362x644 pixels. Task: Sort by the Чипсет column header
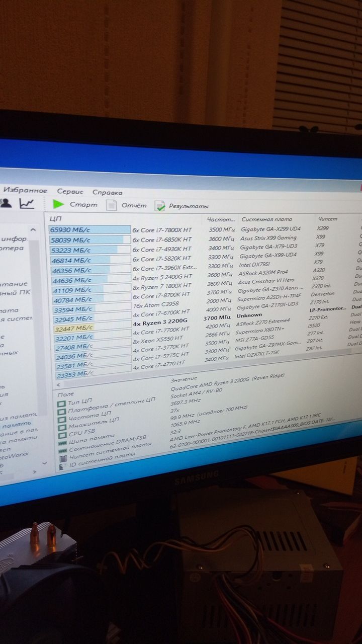tap(327, 219)
